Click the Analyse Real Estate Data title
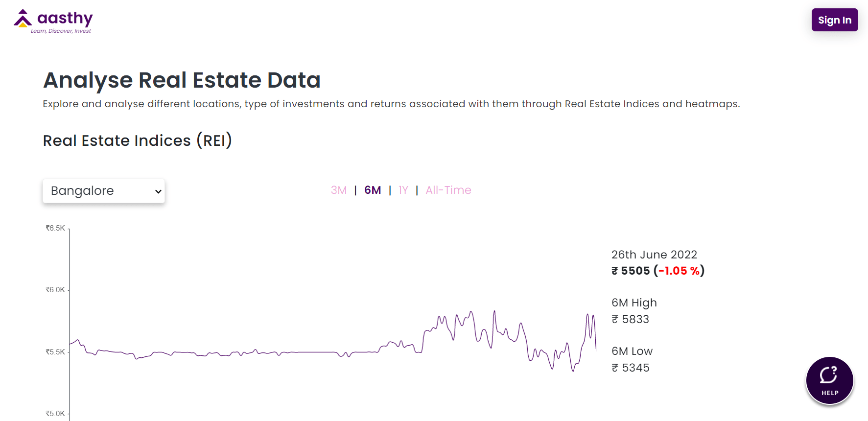868x421 pixels. coord(182,80)
